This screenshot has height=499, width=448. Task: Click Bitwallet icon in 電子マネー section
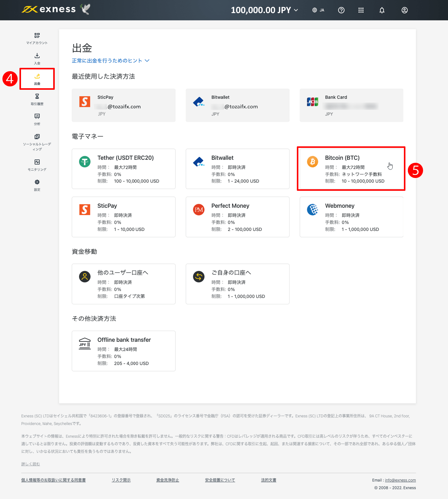tap(199, 162)
